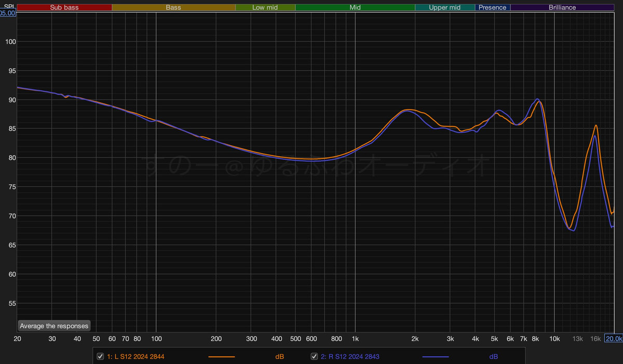Click the 16k label on the frequency axis
623x364 pixels.
tap(595, 339)
